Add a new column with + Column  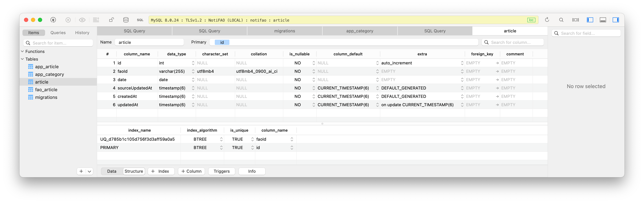(191, 171)
